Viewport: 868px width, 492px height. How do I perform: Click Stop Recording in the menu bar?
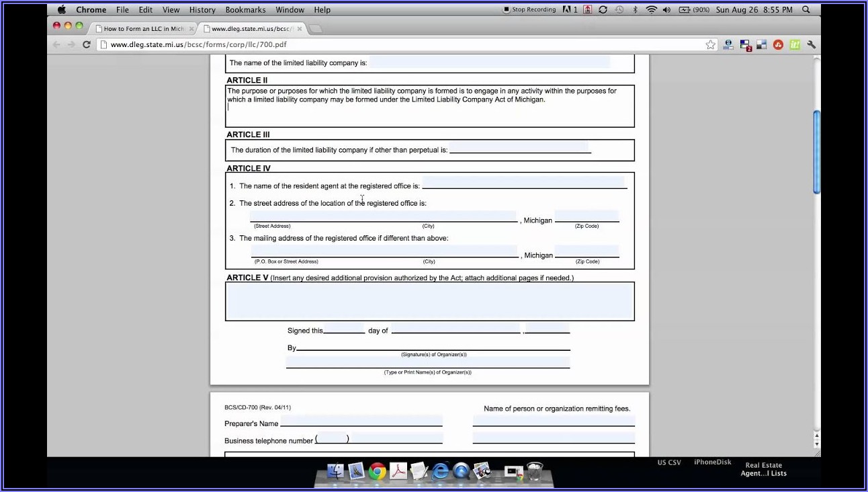530,9
